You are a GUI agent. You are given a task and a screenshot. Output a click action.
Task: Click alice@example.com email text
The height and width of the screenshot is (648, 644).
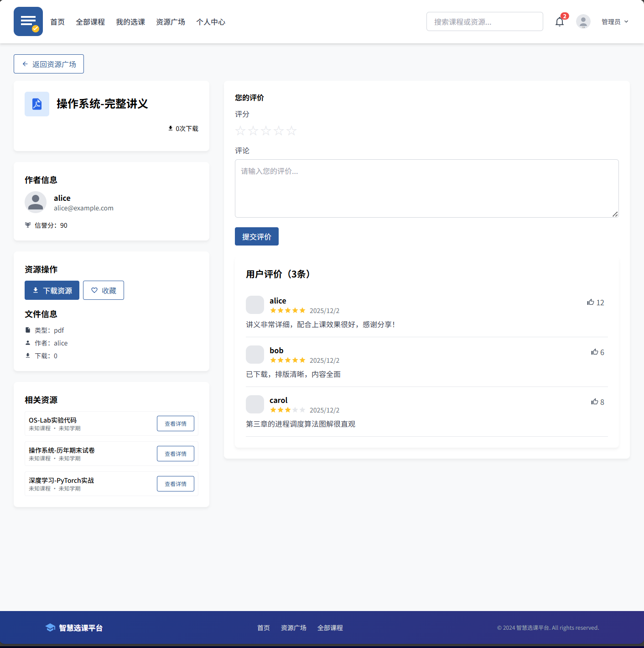[x=83, y=208]
